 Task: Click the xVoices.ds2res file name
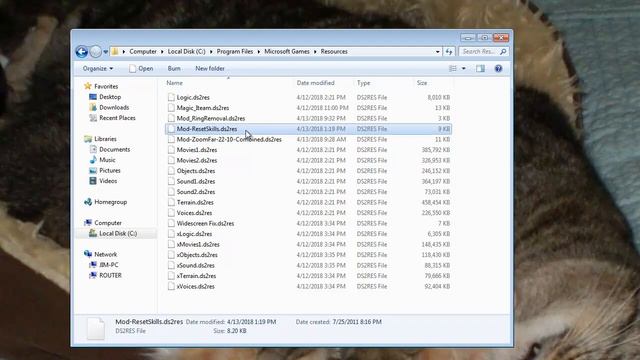click(x=196, y=287)
